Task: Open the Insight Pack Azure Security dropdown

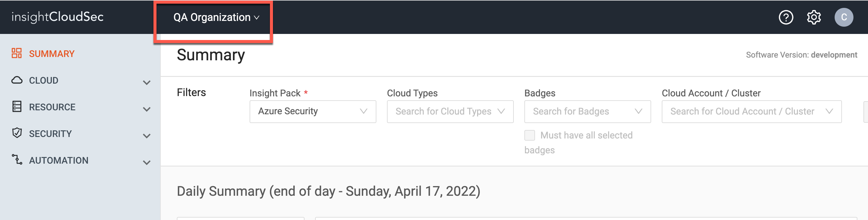Action: click(x=312, y=112)
